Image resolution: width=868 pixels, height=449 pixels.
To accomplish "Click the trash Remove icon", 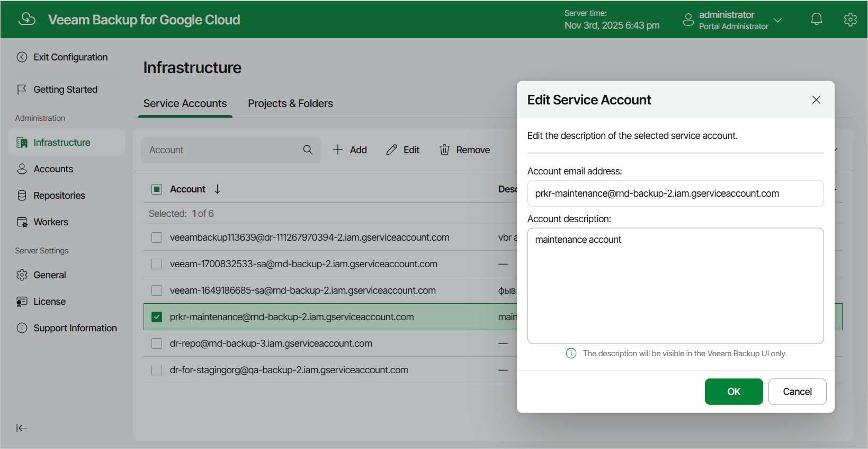I will (x=444, y=150).
